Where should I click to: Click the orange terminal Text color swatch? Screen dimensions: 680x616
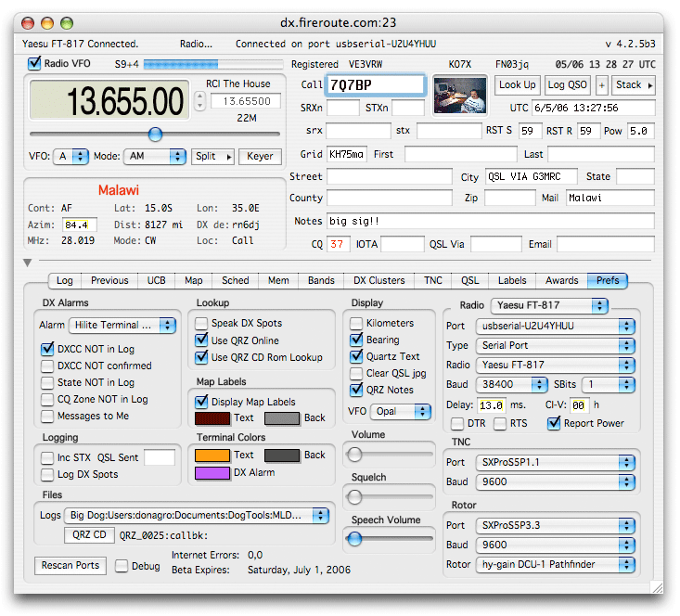pos(212,456)
